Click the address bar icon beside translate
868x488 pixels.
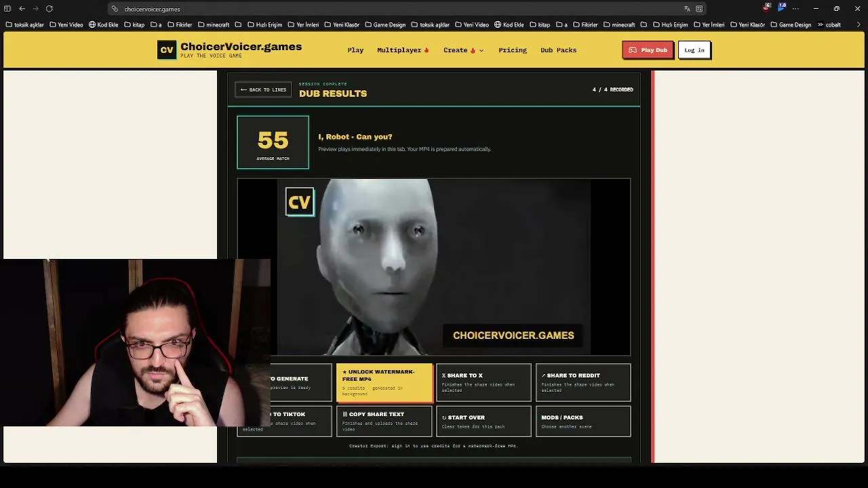click(699, 9)
